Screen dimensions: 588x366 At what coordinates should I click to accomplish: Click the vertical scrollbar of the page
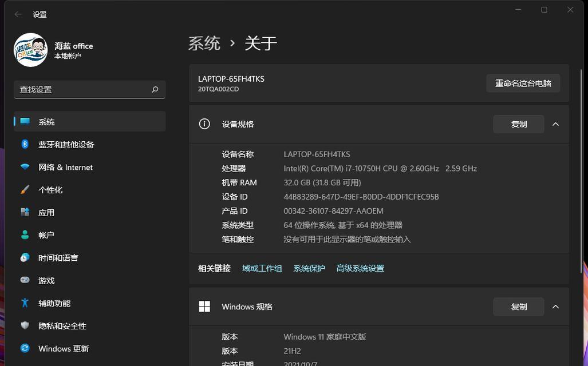581,171
